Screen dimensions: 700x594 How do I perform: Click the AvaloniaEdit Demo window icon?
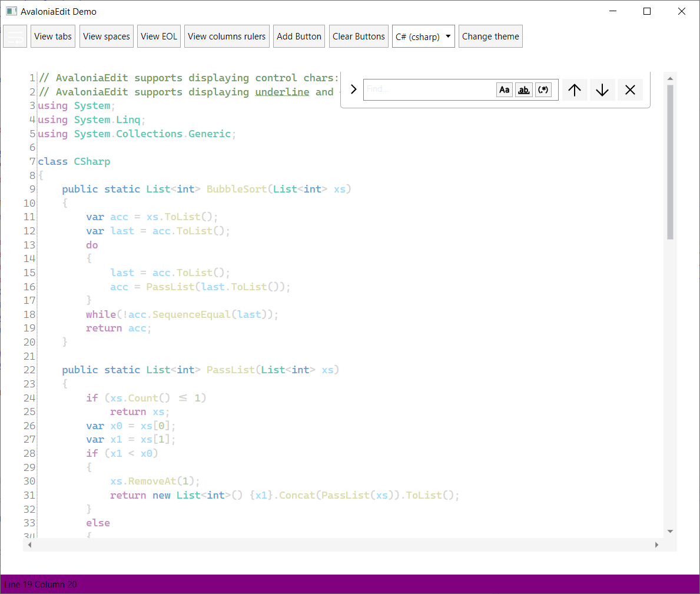point(12,11)
